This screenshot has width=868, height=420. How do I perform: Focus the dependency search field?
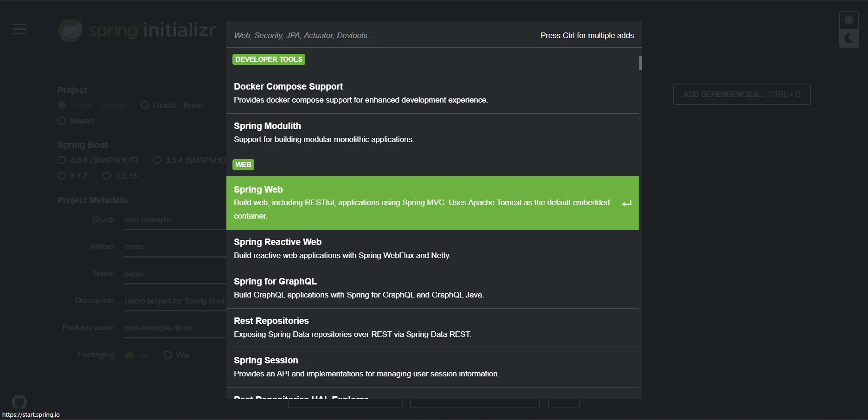(380, 35)
